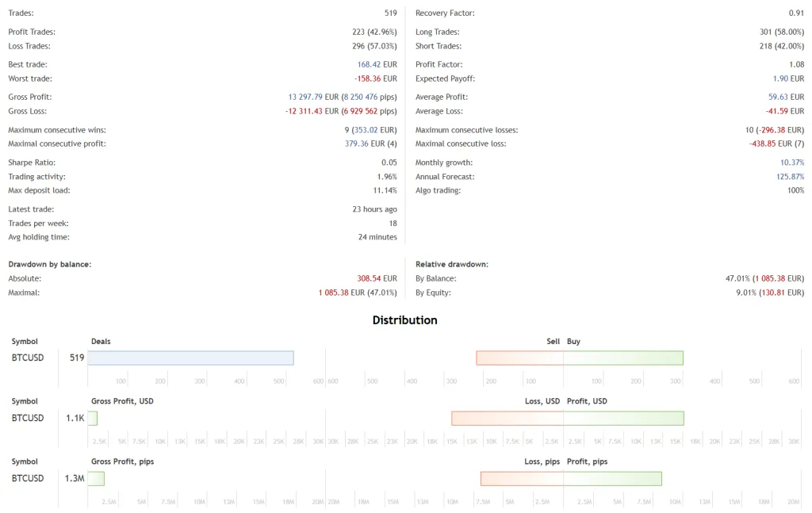Select the Distribution section heading
Image resolution: width=812 pixels, height=513 pixels.
coord(405,320)
